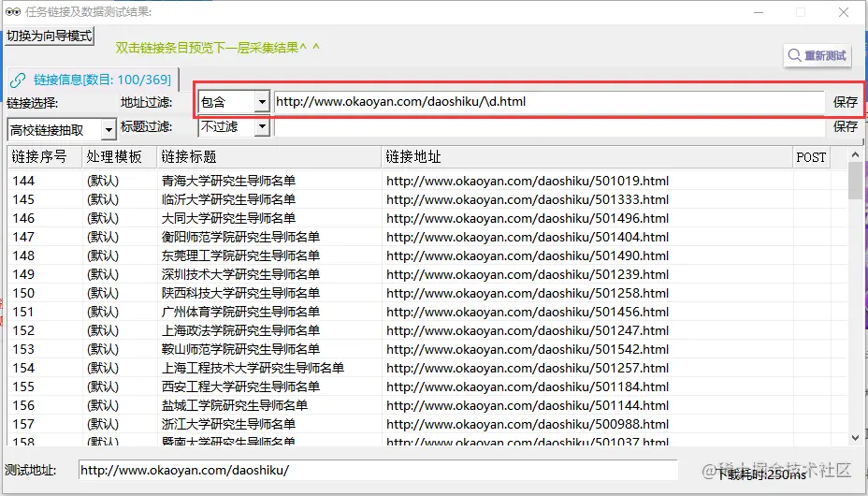The width and height of the screenshot is (868, 496).
Task: Open the 高校链接抽取 link selection dropdown
Action: [x=109, y=130]
